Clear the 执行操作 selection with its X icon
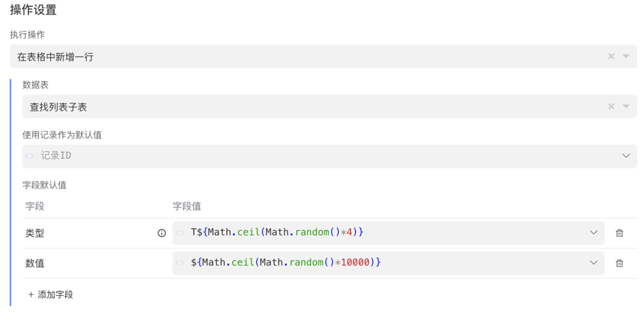 pos(611,57)
